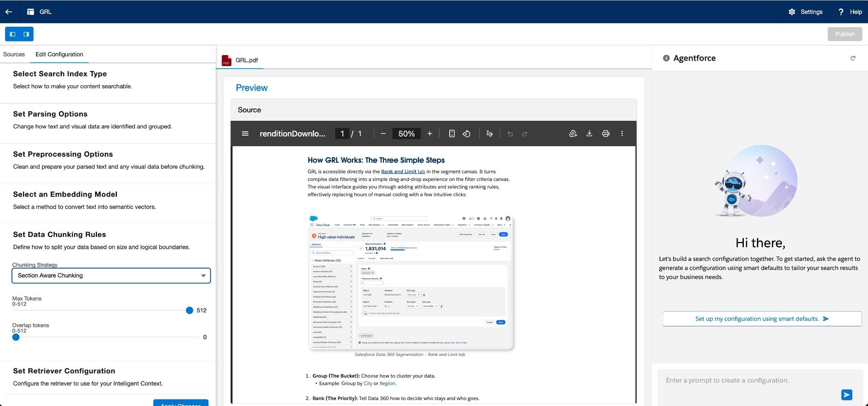Click the GRL table icon in header
The image size is (868, 406).
pyautogui.click(x=31, y=12)
